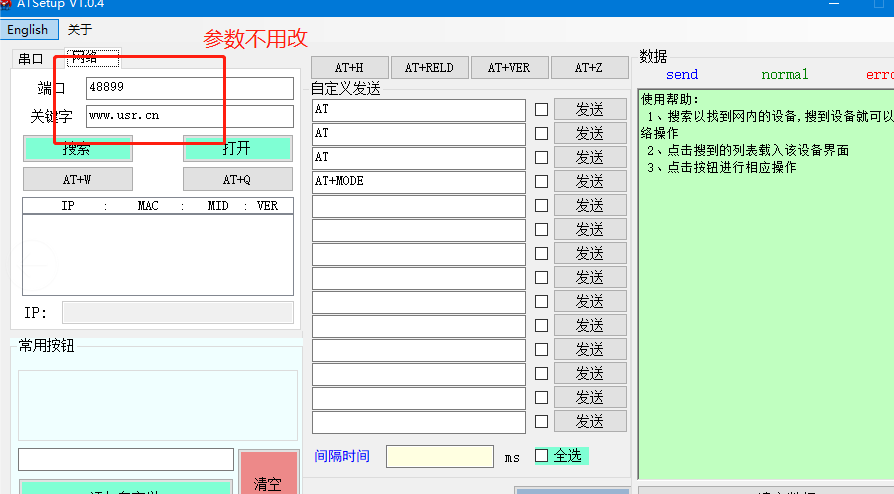Click the English language button
The height and width of the screenshot is (494, 894).
(27, 30)
